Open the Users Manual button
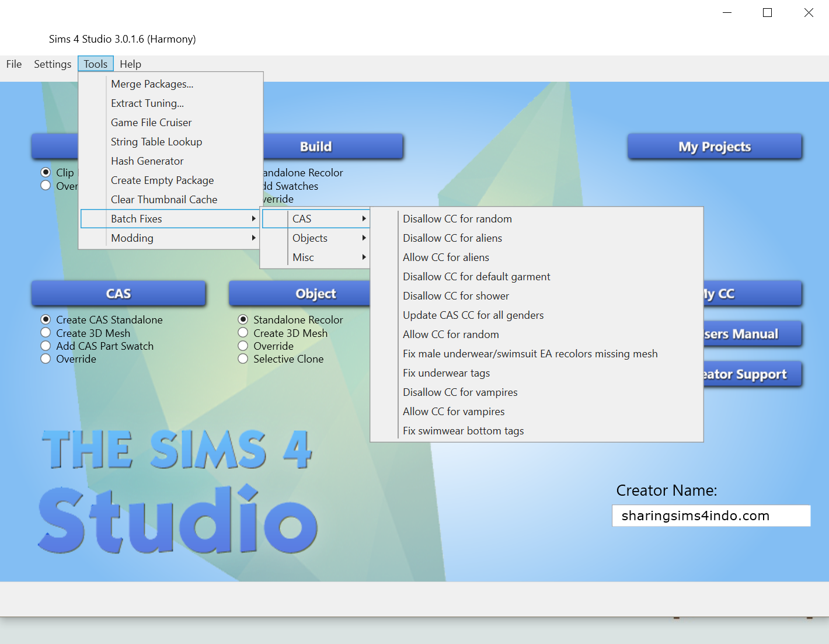Screen dimensions: 829x644 [753, 334]
